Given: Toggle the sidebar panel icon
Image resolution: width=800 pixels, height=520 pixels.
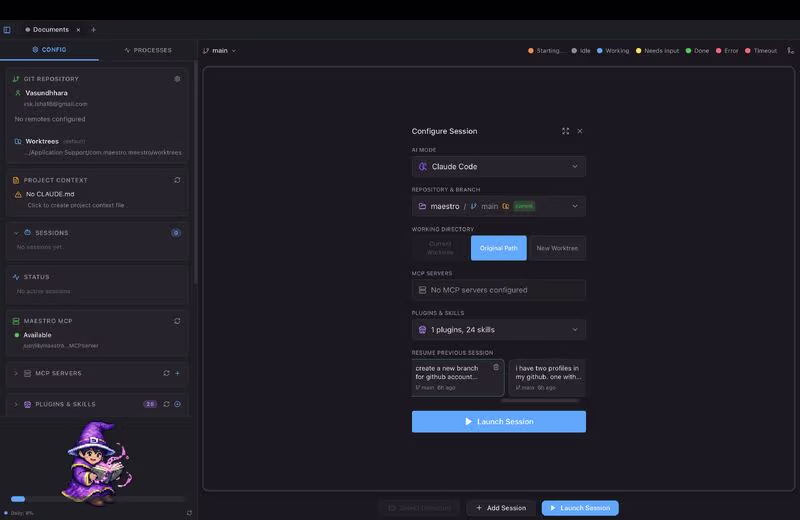Looking at the screenshot, I should (x=7, y=30).
